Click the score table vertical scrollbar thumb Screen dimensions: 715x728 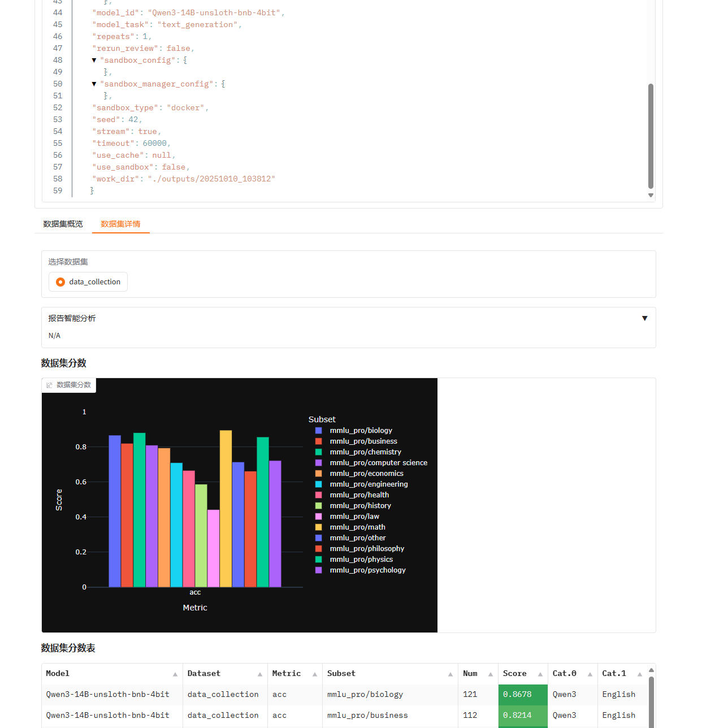pos(651,702)
